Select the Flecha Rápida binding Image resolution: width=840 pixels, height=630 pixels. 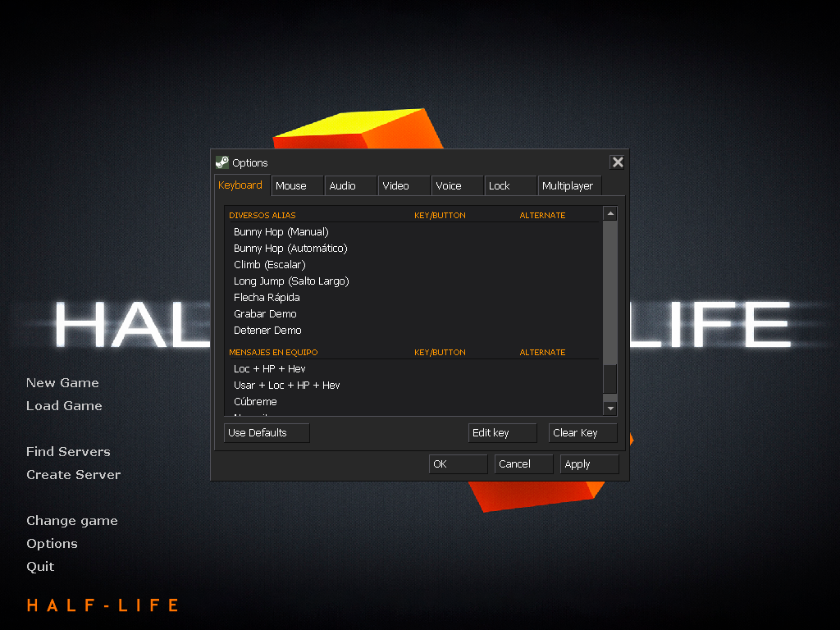coord(413,297)
